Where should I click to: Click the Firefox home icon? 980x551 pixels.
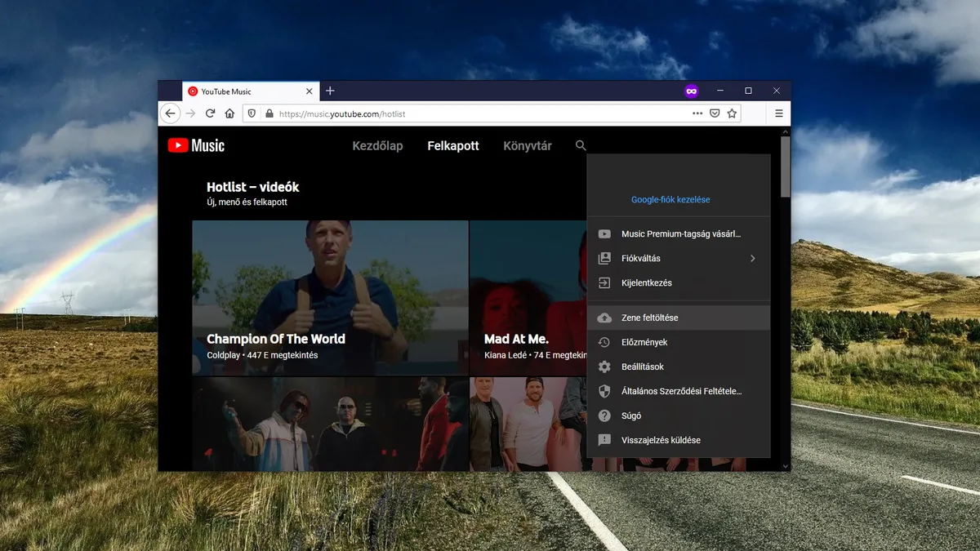pos(230,113)
